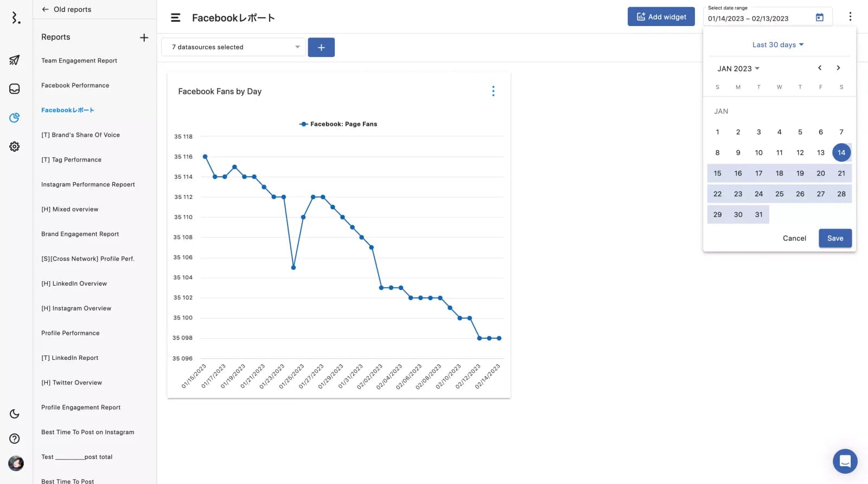This screenshot has height=484, width=868.
Task: Open the settings gear icon
Action: pyautogui.click(x=15, y=146)
